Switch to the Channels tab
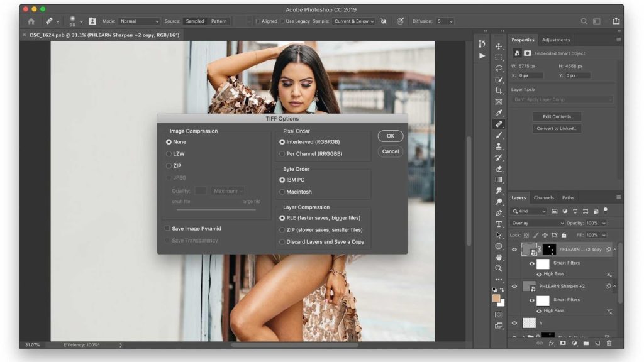 pyautogui.click(x=544, y=197)
